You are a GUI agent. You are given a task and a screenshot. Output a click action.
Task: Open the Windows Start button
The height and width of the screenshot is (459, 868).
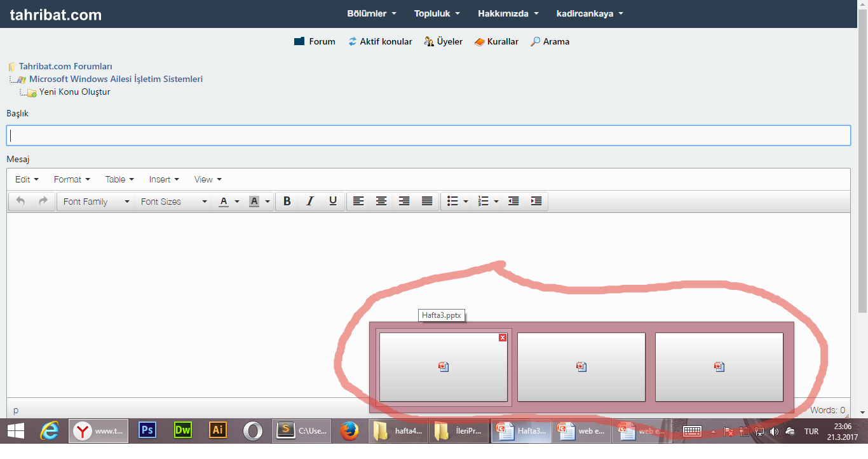pyautogui.click(x=16, y=431)
